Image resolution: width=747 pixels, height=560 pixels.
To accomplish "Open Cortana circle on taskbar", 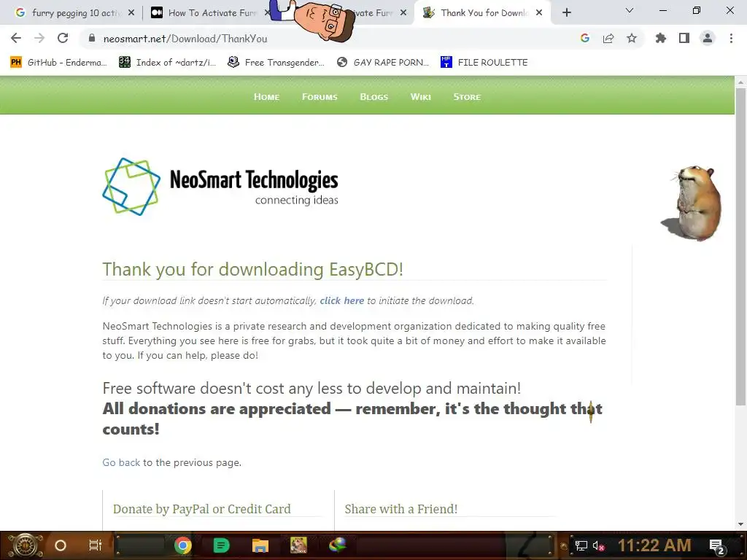I will coord(61,545).
